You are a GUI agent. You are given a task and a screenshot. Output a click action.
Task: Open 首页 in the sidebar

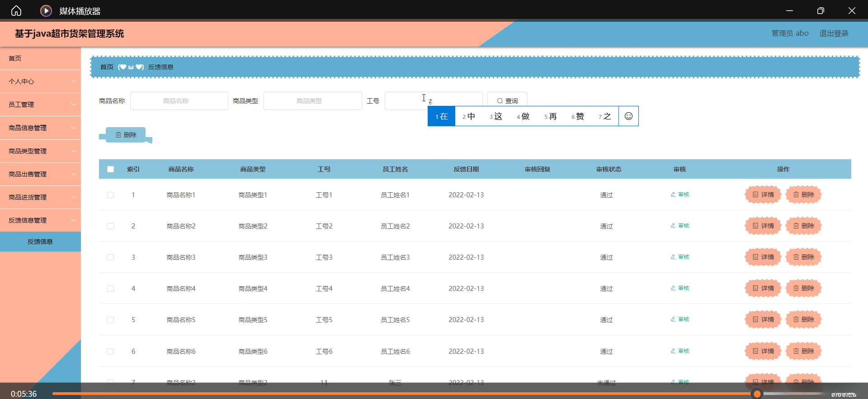tap(40, 58)
